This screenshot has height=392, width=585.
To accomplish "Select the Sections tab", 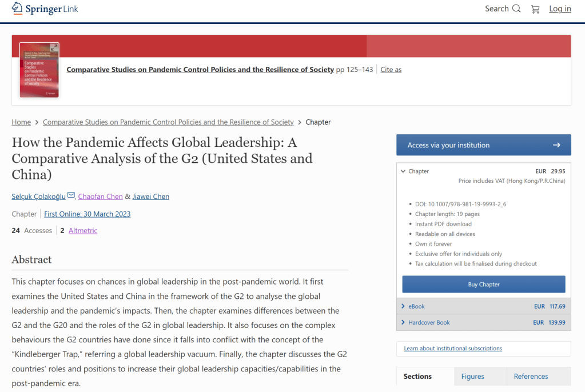I will click(417, 376).
